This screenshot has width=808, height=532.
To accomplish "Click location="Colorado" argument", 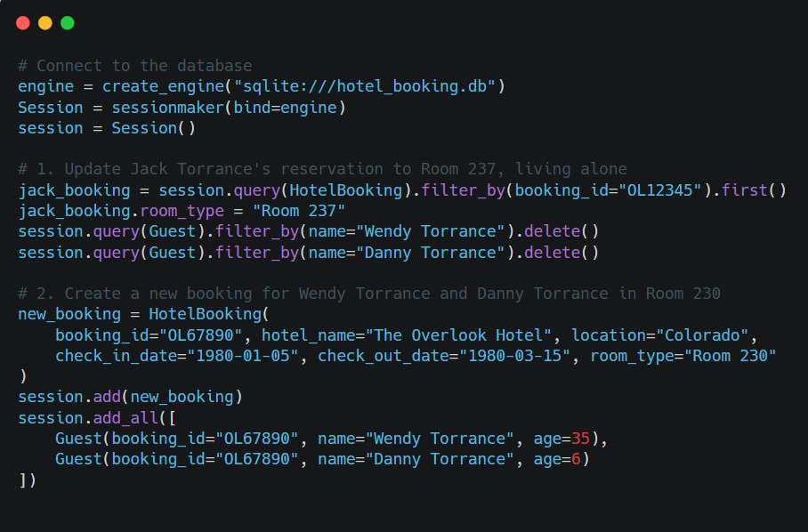I will [x=659, y=335].
